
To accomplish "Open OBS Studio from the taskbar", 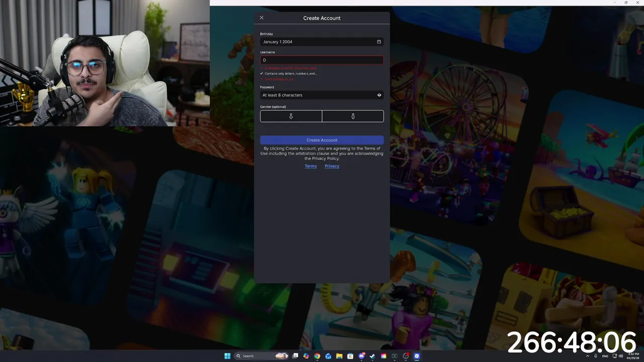I will 406,356.
